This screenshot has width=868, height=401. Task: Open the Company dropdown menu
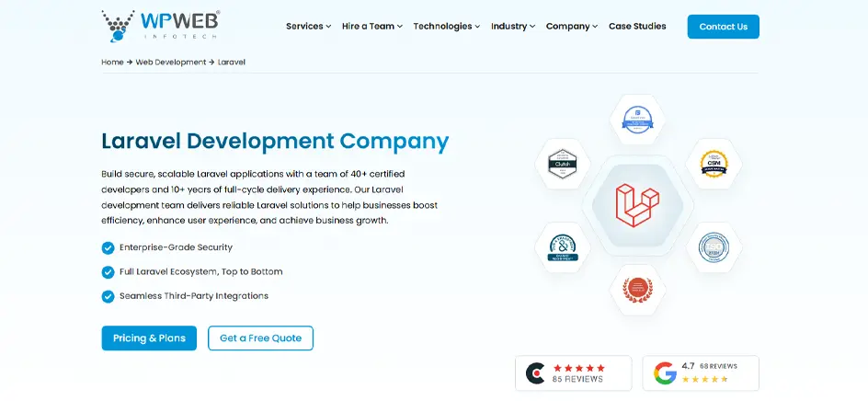click(x=572, y=26)
